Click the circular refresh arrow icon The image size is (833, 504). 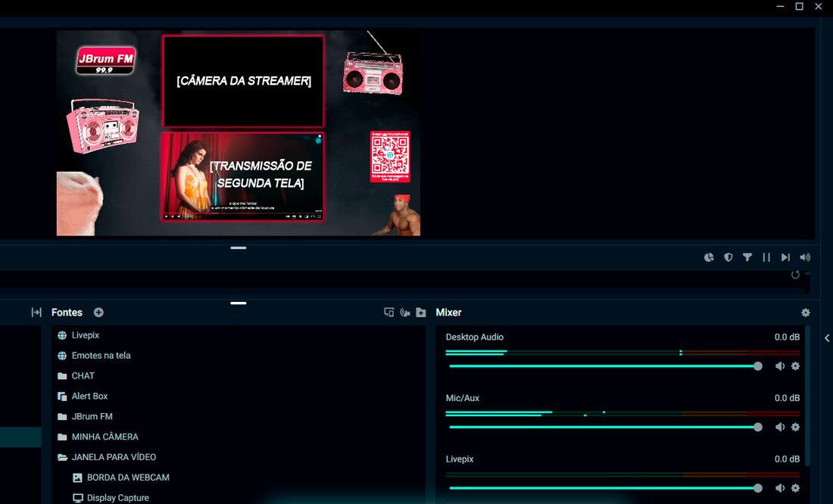[x=795, y=275]
